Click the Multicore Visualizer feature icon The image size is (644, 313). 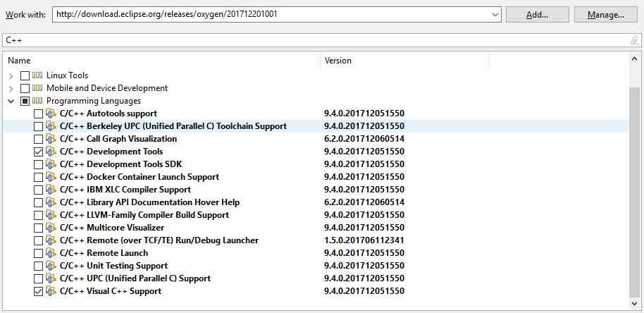click(51, 228)
